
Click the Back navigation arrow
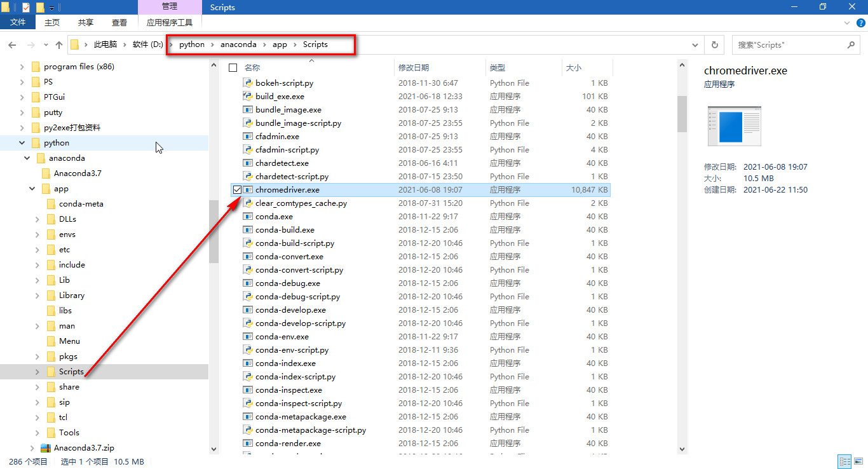(x=12, y=44)
